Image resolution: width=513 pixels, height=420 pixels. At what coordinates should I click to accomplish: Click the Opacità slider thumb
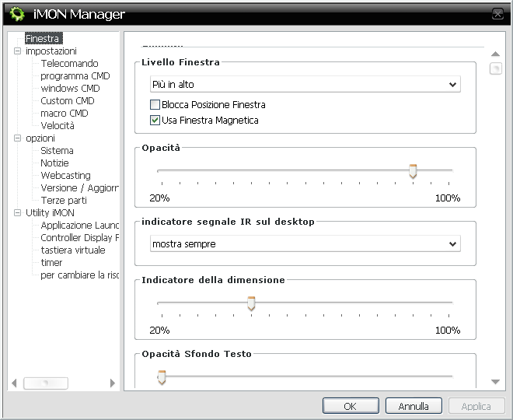click(x=413, y=171)
